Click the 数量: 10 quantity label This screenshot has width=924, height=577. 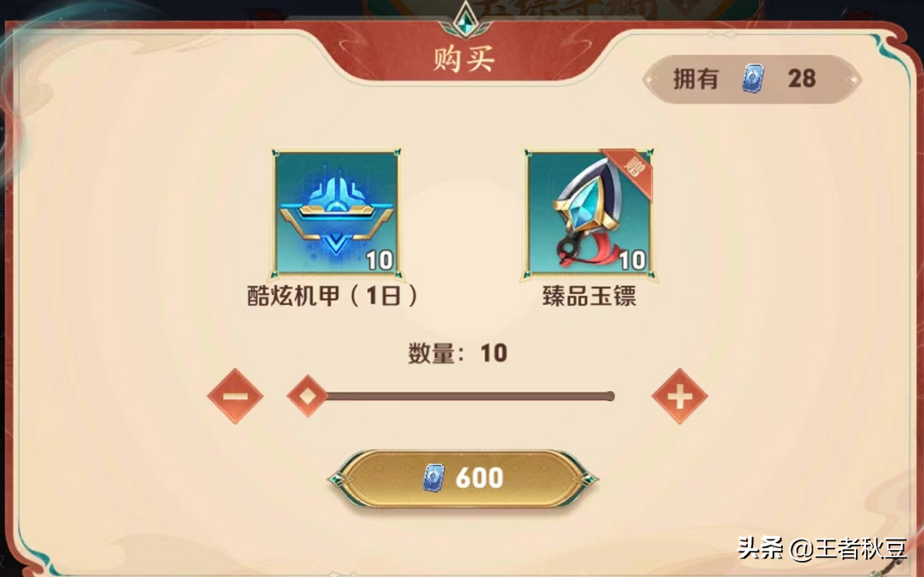[458, 354]
